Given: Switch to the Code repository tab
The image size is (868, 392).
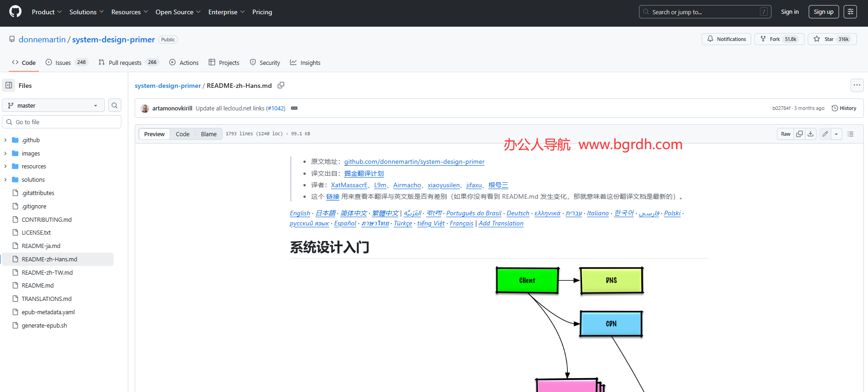Looking at the screenshot, I should [x=24, y=63].
